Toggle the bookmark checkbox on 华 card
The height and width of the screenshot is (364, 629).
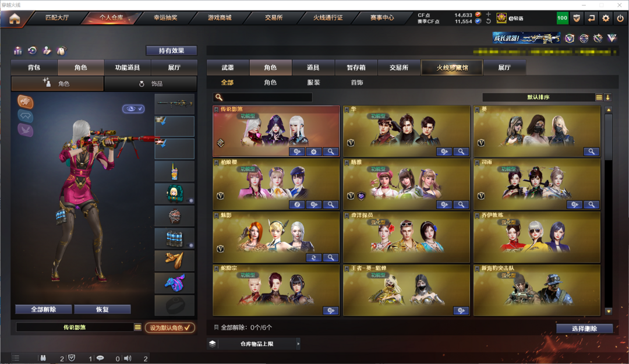click(x=347, y=109)
